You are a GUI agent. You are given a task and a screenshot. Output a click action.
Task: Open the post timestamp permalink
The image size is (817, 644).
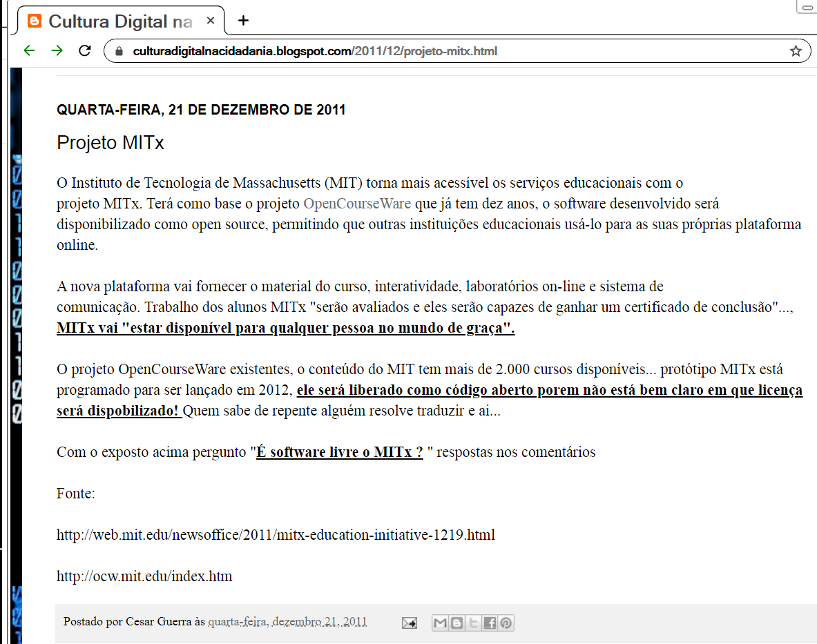pos(287,622)
